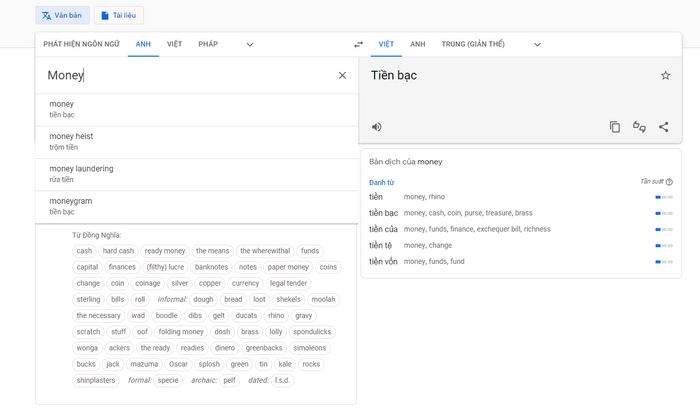Select translation 'tiền' in noun list
The height and width of the screenshot is (408, 700).
[376, 197]
